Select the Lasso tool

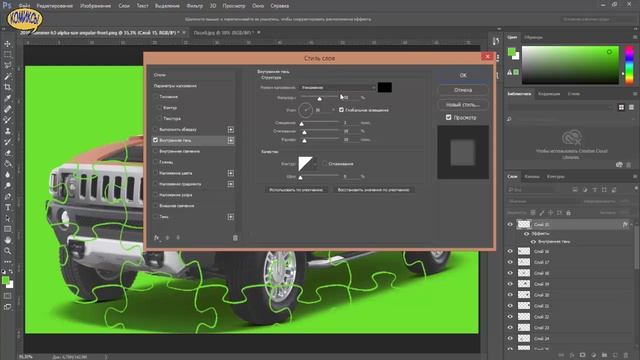pos(7,65)
